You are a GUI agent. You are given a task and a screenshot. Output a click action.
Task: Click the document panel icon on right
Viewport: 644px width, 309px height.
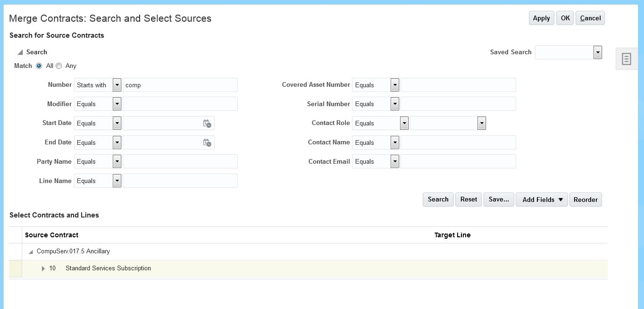(x=626, y=59)
